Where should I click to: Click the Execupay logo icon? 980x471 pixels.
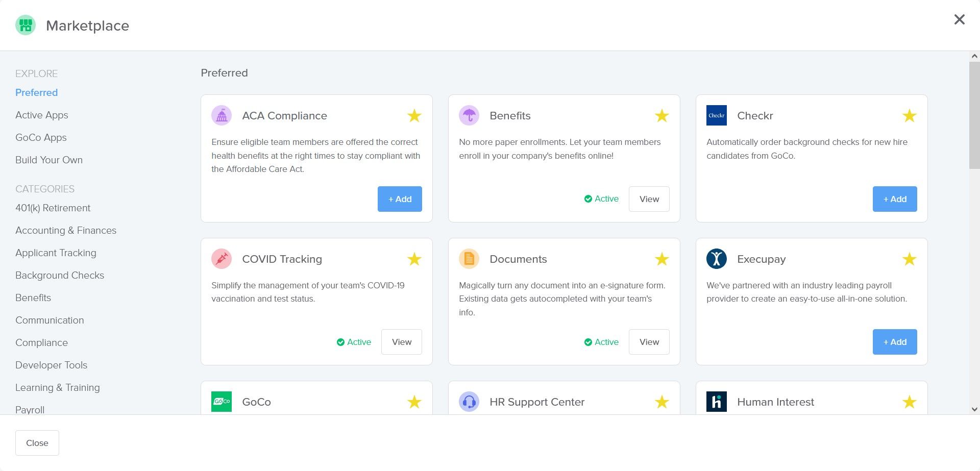point(717,259)
